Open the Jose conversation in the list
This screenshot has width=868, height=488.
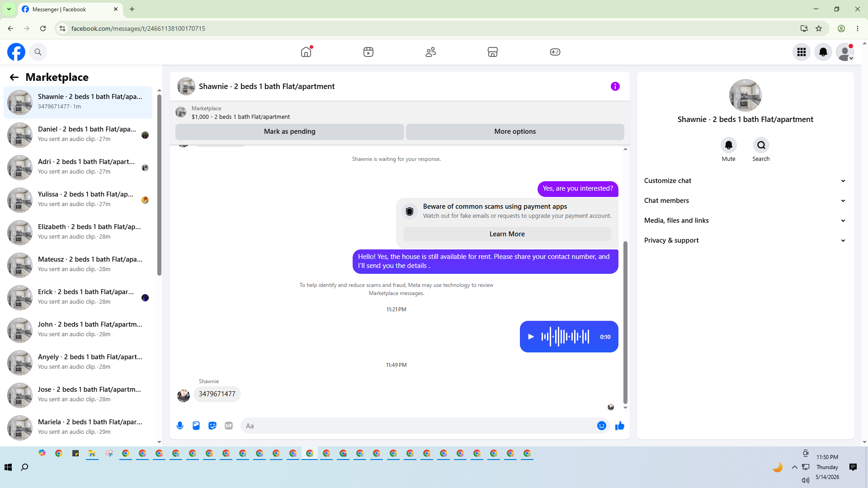[78, 395]
